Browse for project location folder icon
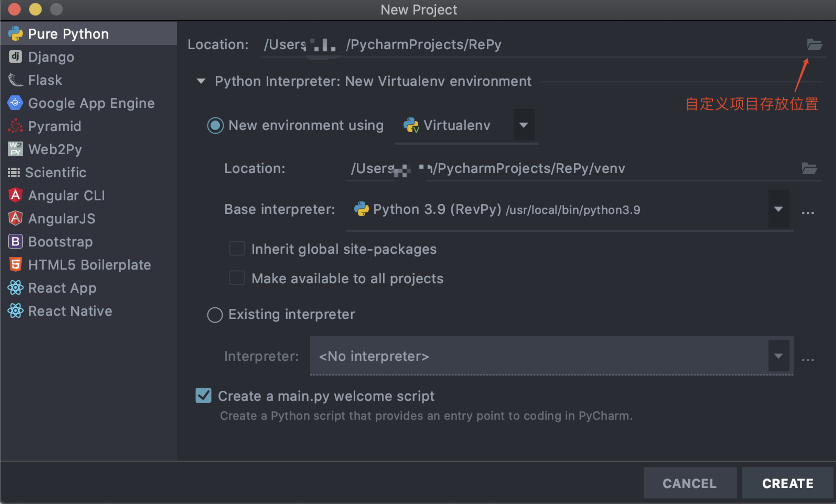836x504 pixels. 814,45
